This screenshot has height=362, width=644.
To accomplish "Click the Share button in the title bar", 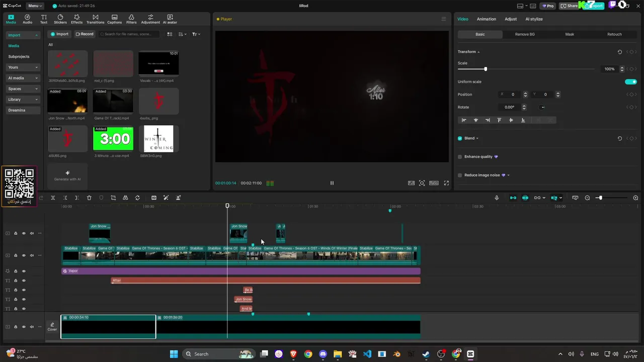I will 570,6.
